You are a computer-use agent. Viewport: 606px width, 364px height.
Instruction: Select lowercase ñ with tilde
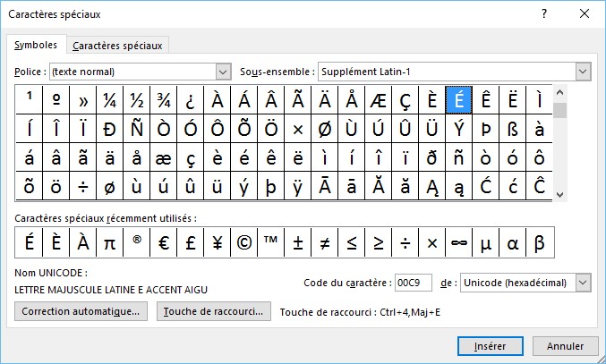point(458,157)
